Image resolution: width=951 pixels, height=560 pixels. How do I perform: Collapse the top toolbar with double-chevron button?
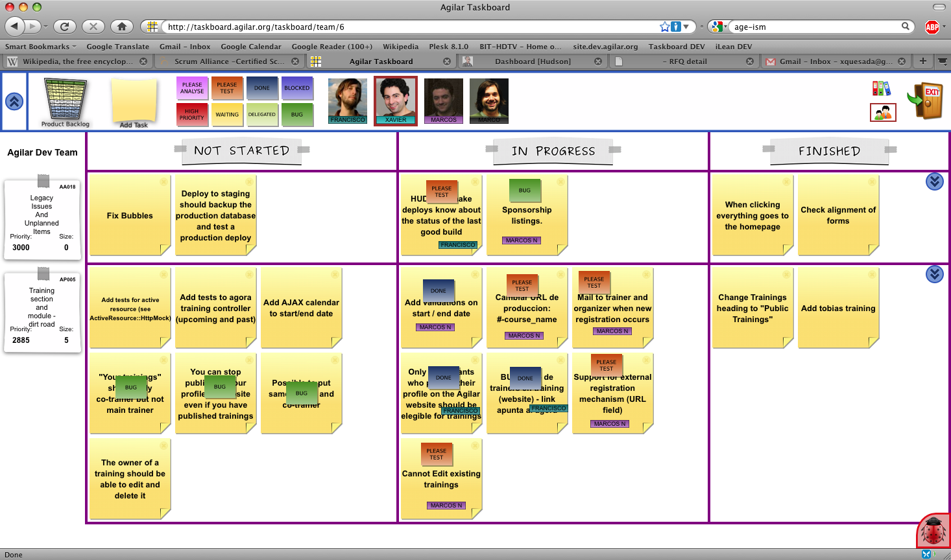14,101
